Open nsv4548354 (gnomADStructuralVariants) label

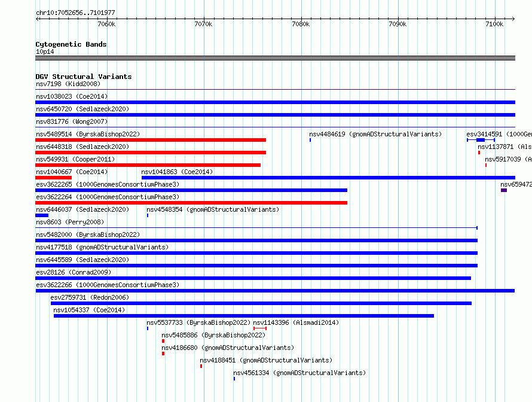(x=213, y=209)
